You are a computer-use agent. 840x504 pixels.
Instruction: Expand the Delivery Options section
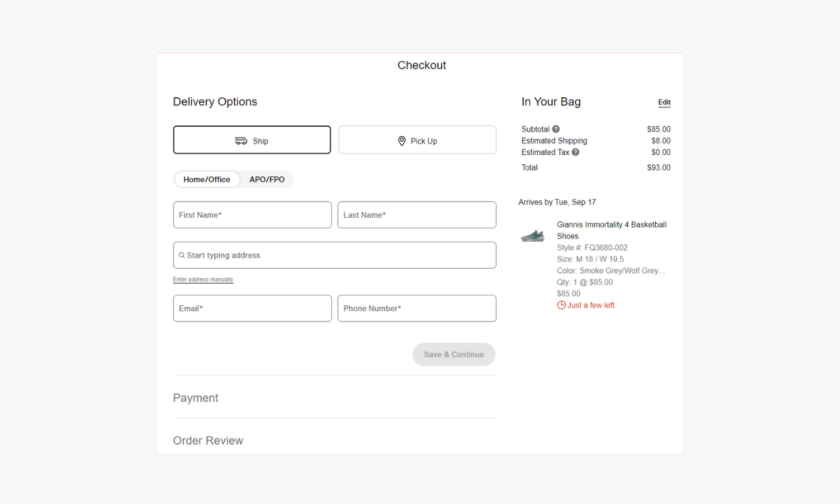coord(215,101)
